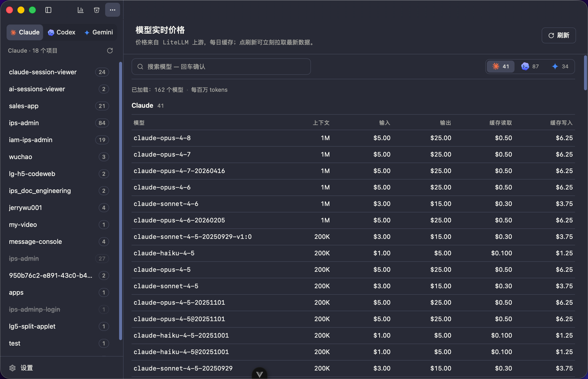Select the claude-opus-4-6-20260205 model name
The height and width of the screenshot is (379, 588).
point(179,220)
